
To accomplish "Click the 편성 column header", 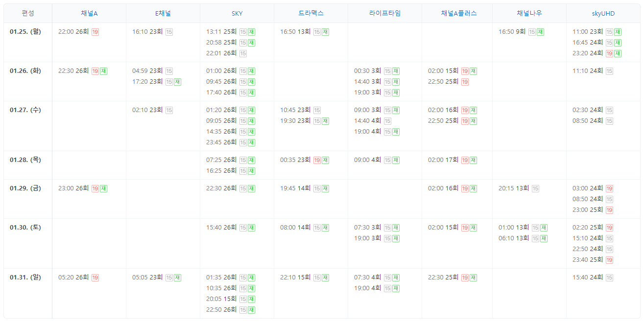I will [28, 13].
